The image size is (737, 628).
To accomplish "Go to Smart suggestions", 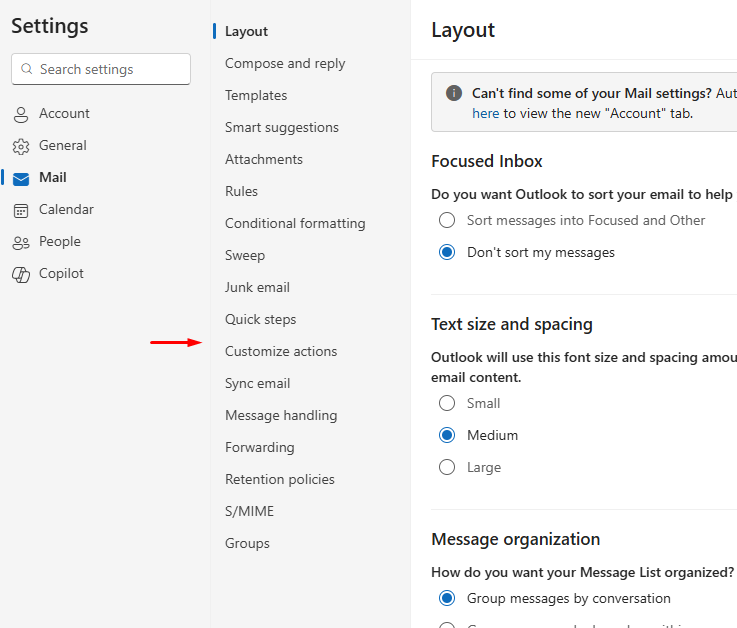I will pyautogui.click(x=282, y=127).
